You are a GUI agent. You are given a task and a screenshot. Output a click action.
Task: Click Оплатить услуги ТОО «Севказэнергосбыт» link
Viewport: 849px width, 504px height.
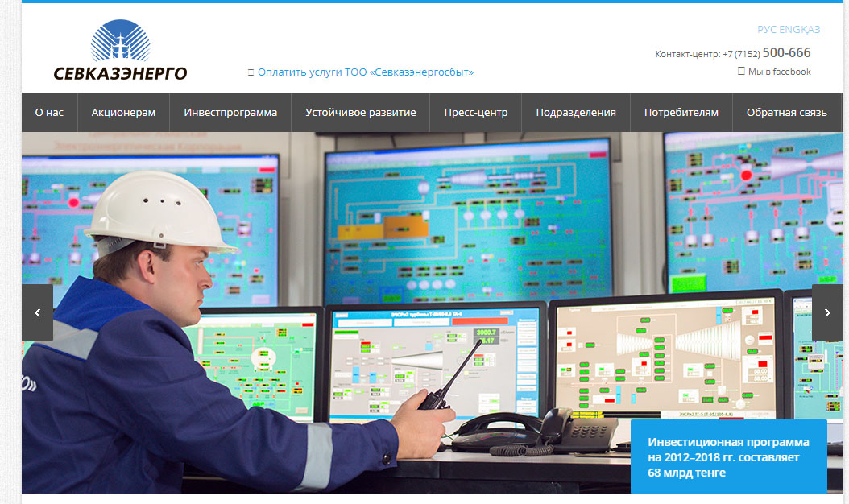click(x=366, y=72)
